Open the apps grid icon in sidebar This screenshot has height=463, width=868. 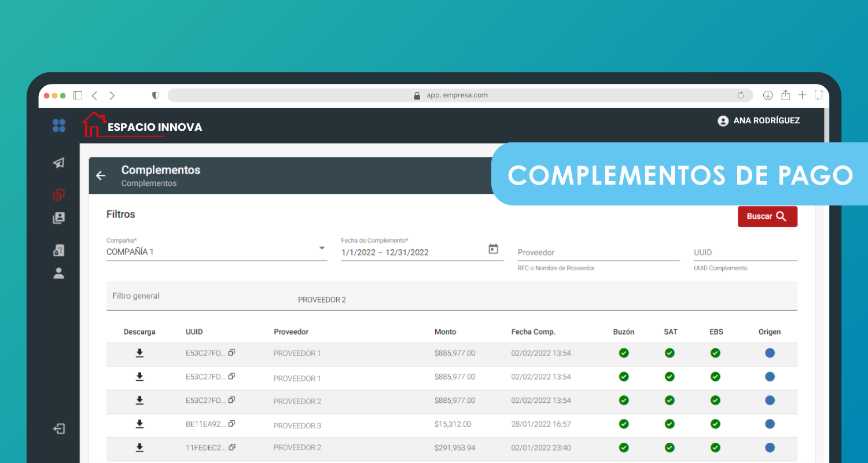pos(59,126)
